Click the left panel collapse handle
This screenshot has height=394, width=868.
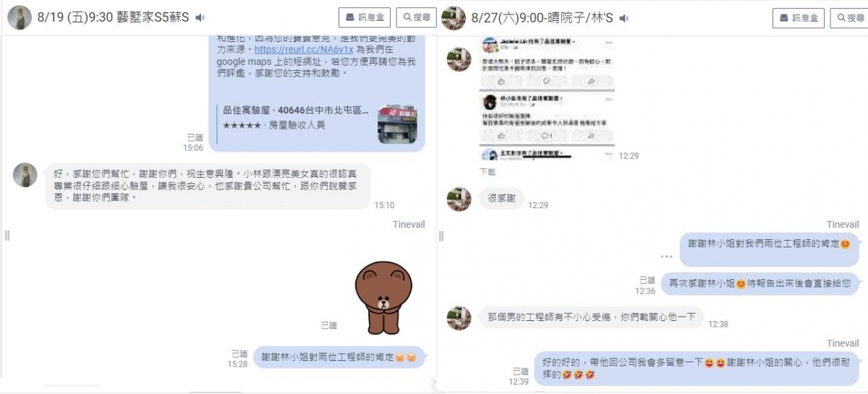pyautogui.click(x=7, y=235)
